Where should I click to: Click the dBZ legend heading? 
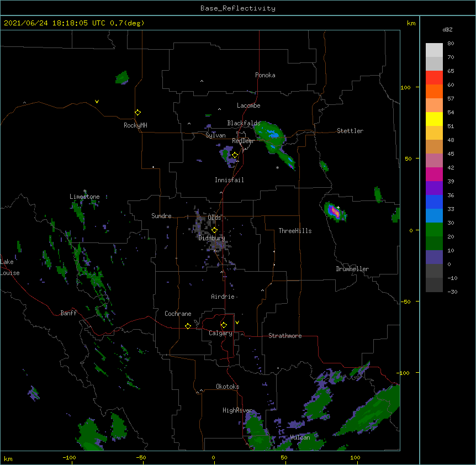point(447,30)
